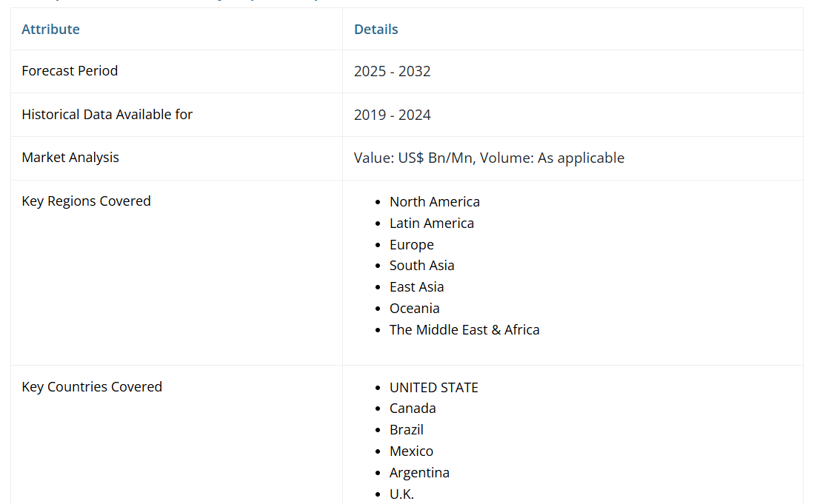
Task: Click the Attribute column header
Action: coord(50,30)
